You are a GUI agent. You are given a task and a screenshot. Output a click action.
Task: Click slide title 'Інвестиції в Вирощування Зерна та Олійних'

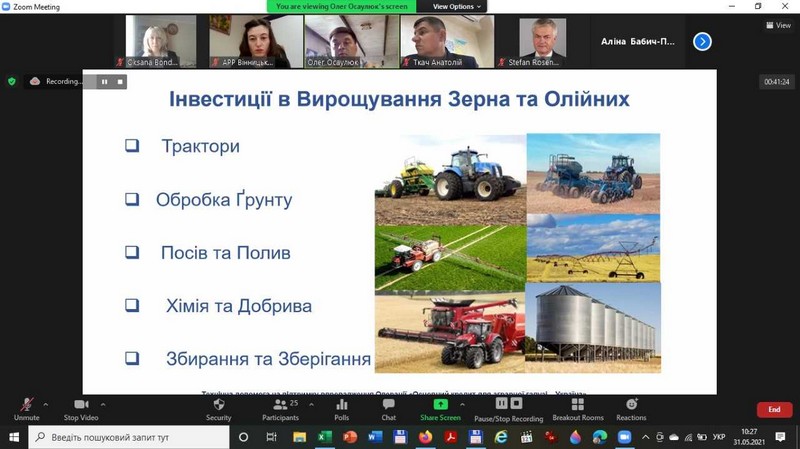tap(399, 99)
